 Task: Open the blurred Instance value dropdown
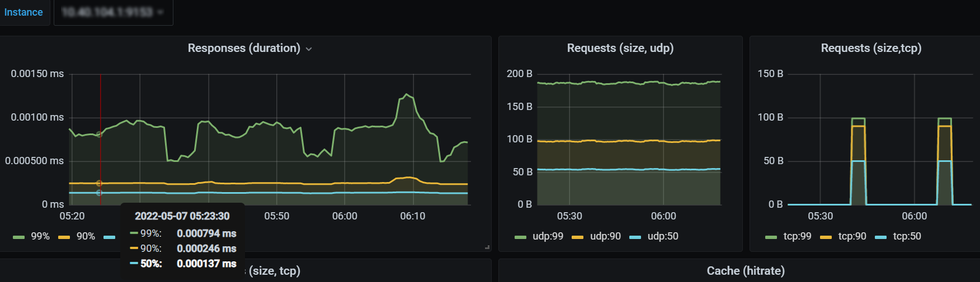[113, 12]
